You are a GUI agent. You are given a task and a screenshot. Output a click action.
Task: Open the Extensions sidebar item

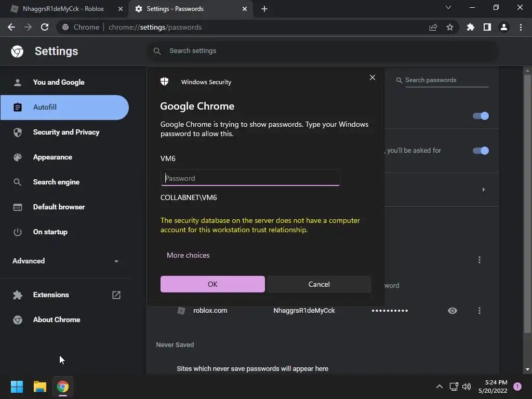64,295
